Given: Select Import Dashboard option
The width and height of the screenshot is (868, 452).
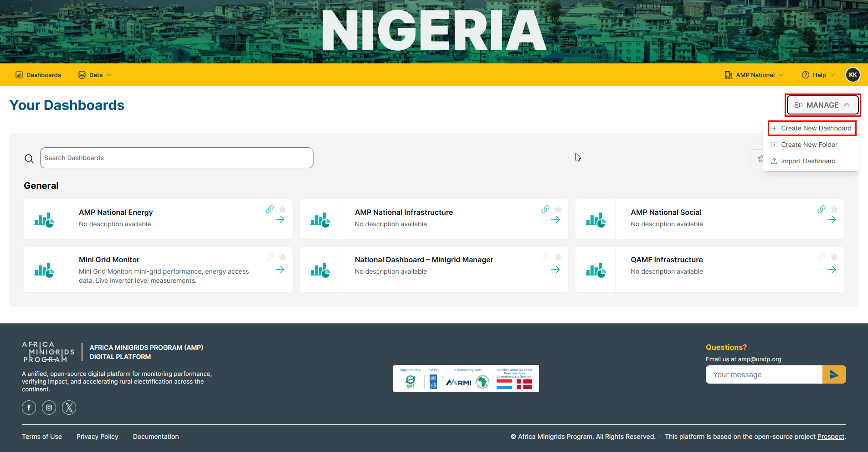Looking at the screenshot, I should [x=803, y=161].
